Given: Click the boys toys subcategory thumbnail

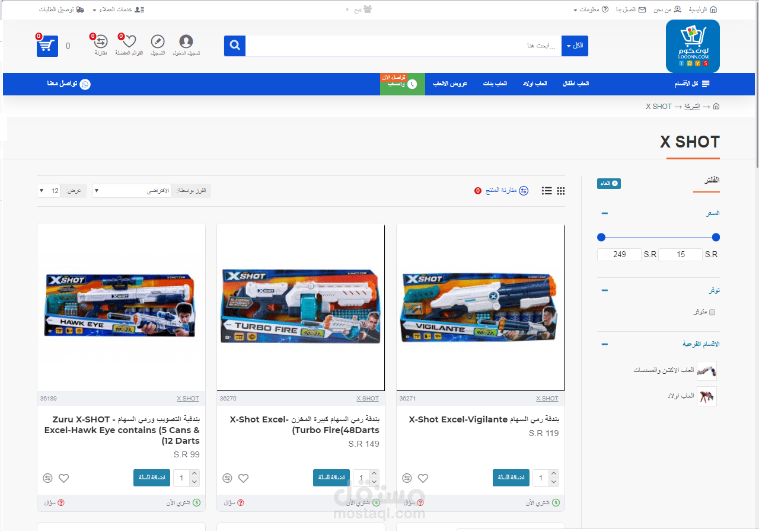Looking at the screenshot, I should click(707, 396).
